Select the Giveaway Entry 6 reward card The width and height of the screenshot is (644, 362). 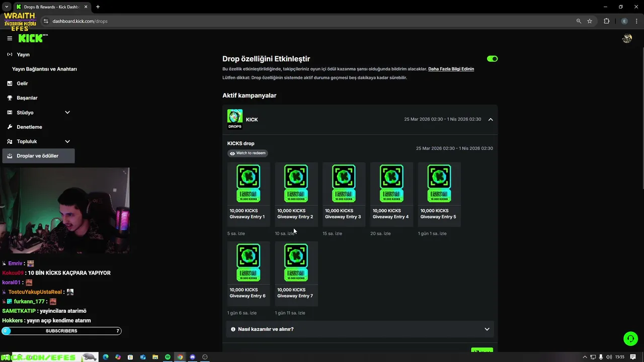click(249, 273)
